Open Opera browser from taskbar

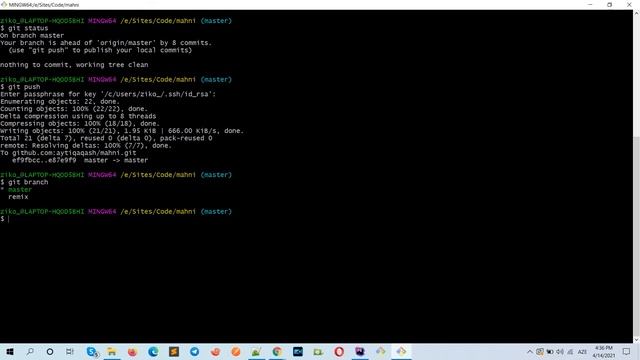tap(339, 351)
